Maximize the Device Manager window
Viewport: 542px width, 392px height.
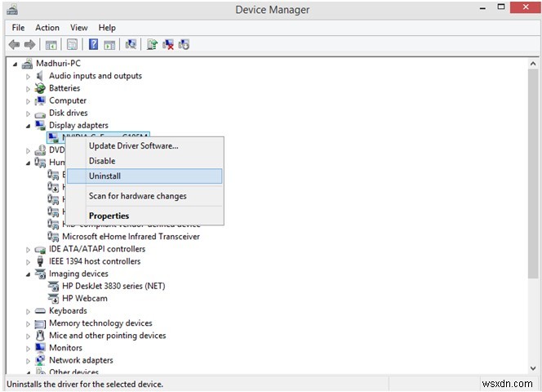click(501, 7)
